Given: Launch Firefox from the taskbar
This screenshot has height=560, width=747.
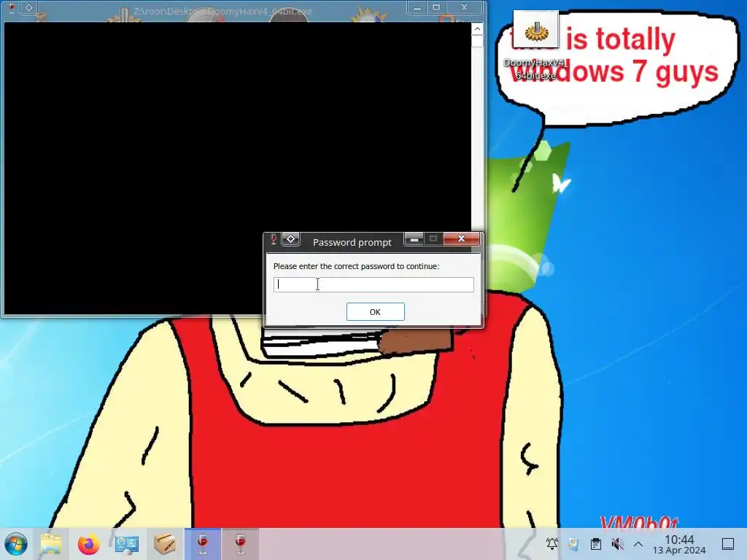Looking at the screenshot, I should (x=88, y=544).
